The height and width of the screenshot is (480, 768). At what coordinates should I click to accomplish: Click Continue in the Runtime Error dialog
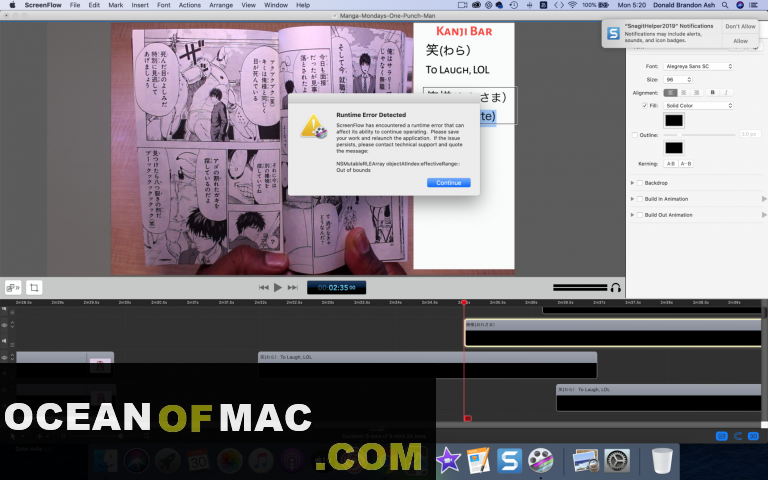pyautogui.click(x=449, y=183)
